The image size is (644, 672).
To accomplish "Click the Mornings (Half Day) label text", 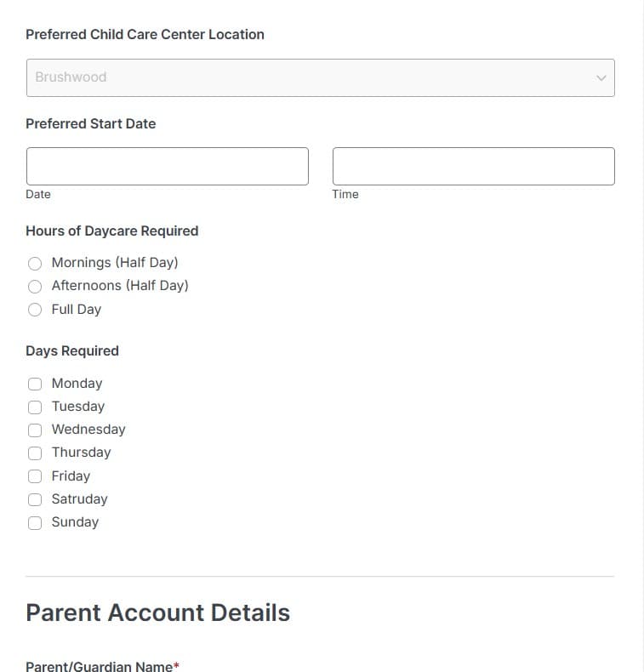I will tap(115, 262).
